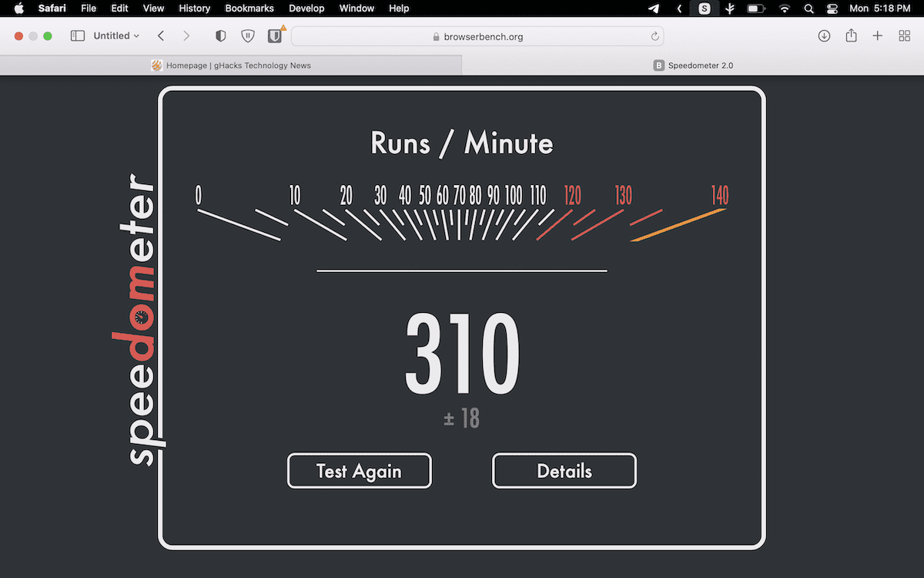
Task: Click the S app menu bar icon
Action: point(705,8)
